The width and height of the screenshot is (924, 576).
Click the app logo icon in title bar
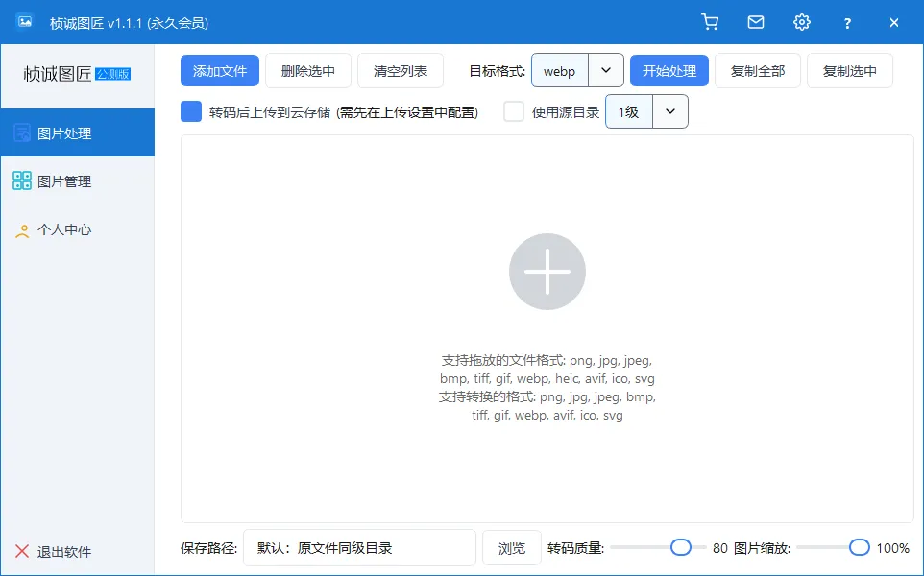pyautogui.click(x=23, y=20)
